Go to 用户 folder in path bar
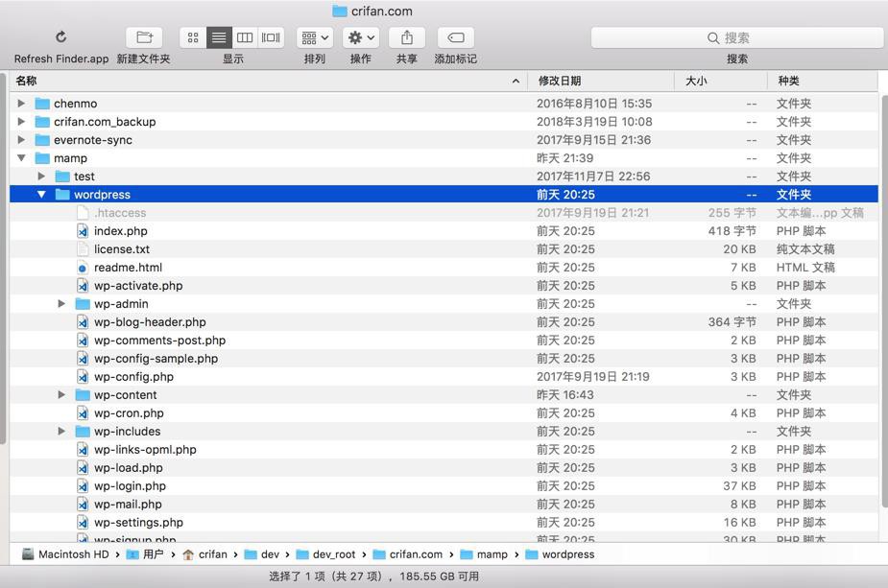This screenshot has width=888, height=588. pos(145,554)
